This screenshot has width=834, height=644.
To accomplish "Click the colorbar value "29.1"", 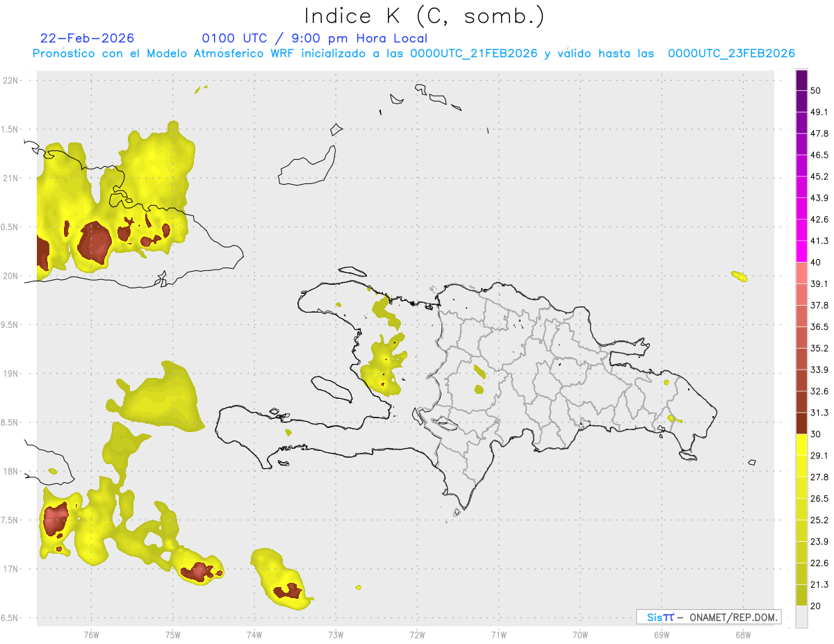I will (819, 456).
